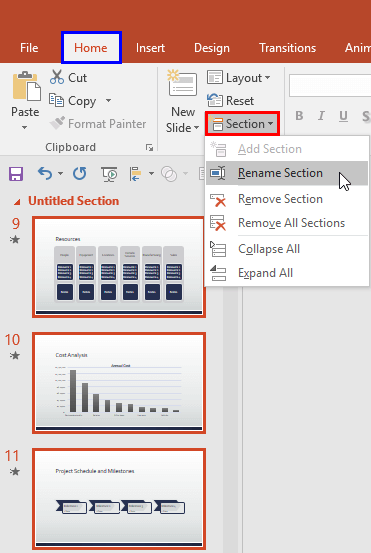Open the Layout dropdown
371x553 pixels.
click(239, 78)
